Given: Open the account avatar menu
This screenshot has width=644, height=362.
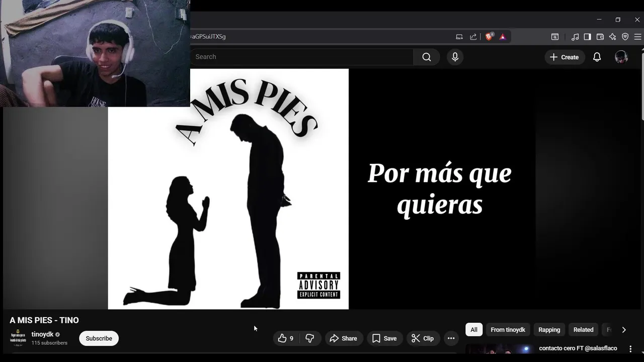Looking at the screenshot, I should [621, 57].
